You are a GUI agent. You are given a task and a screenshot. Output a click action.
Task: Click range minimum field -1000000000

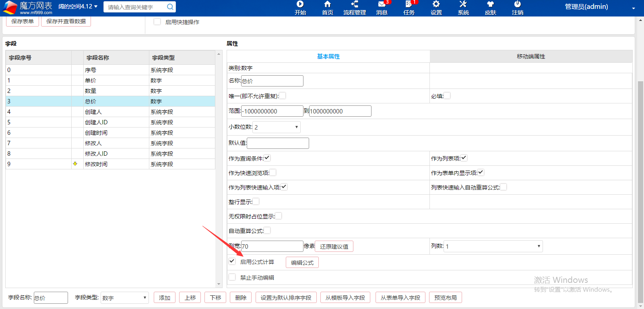[272, 111]
